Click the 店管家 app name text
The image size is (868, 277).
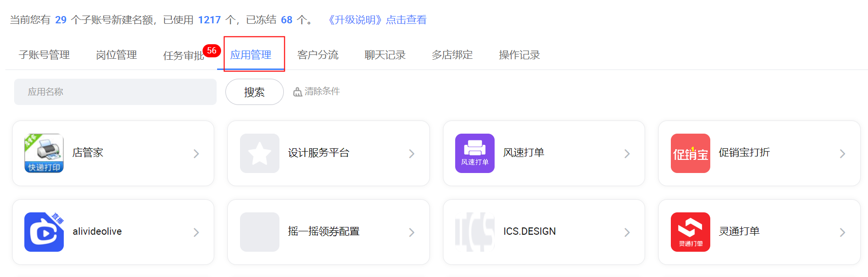(88, 153)
